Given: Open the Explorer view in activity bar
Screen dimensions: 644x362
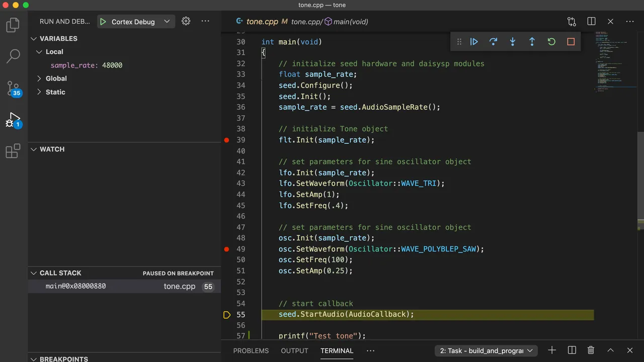Looking at the screenshot, I should pyautogui.click(x=13, y=25).
